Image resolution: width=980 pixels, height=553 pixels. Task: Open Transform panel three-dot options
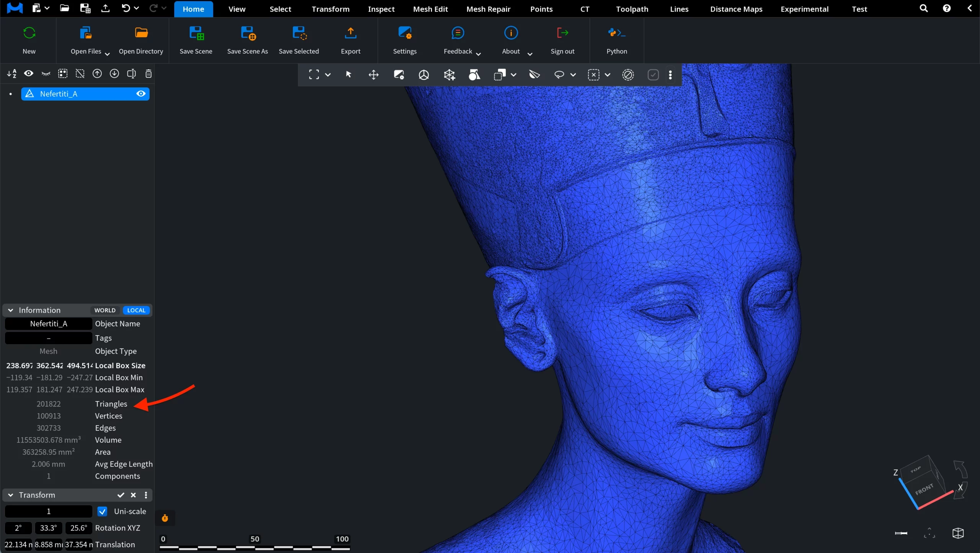pos(146,495)
